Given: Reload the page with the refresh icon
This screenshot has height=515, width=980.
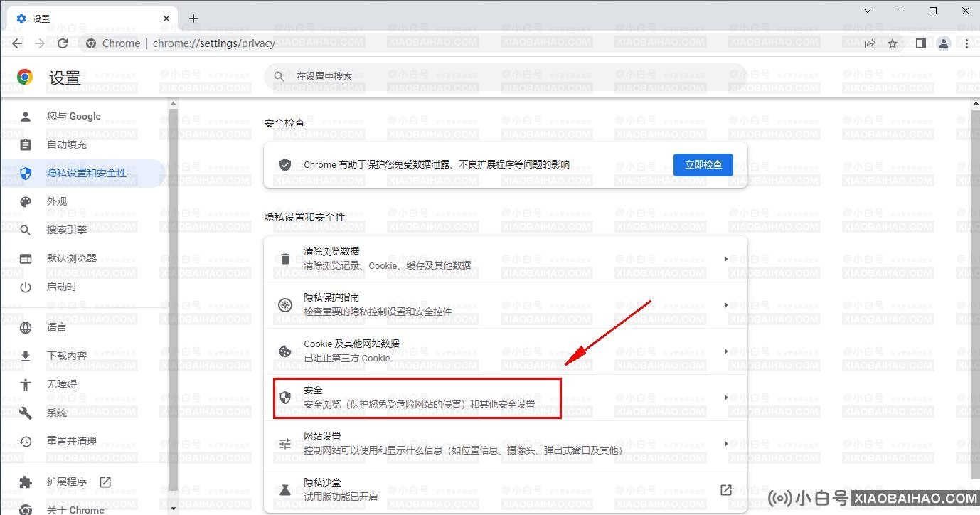Looking at the screenshot, I should click(x=63, y=43).
